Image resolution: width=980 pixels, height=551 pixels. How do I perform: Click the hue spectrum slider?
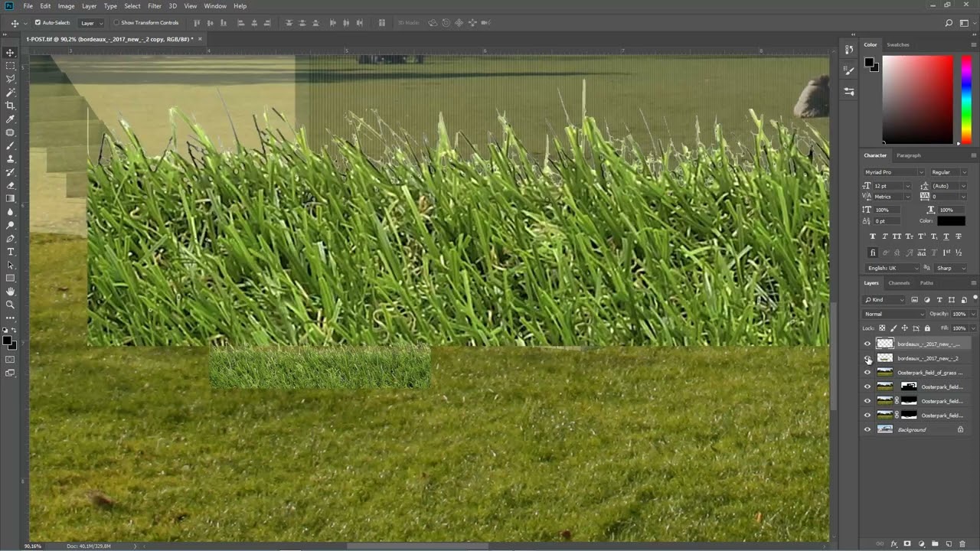coord(966,99)
